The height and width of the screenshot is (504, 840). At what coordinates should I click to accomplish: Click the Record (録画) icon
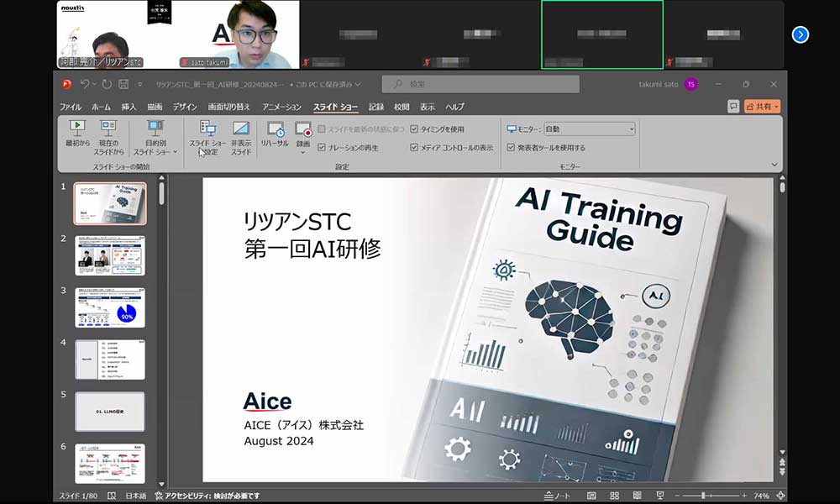click(303, 130)
